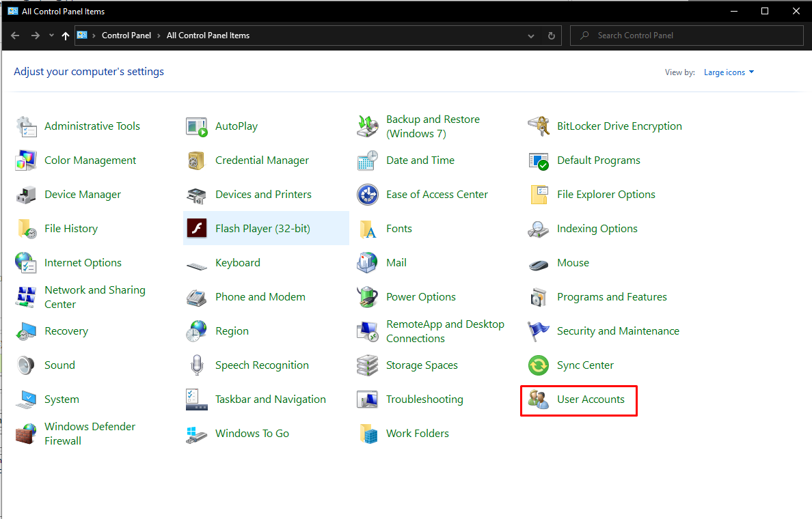Click the Flash Player icon
This screenshot has width=812, height=519.
point(197,228)
